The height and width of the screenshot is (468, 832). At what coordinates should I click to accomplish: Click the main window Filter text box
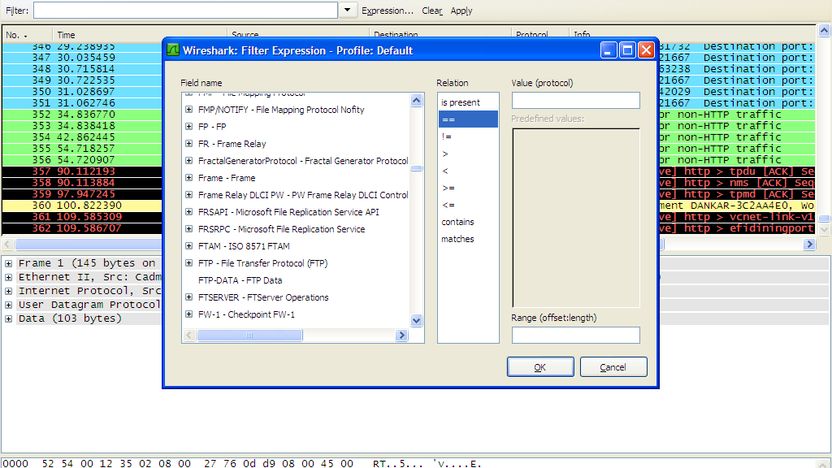185,10
